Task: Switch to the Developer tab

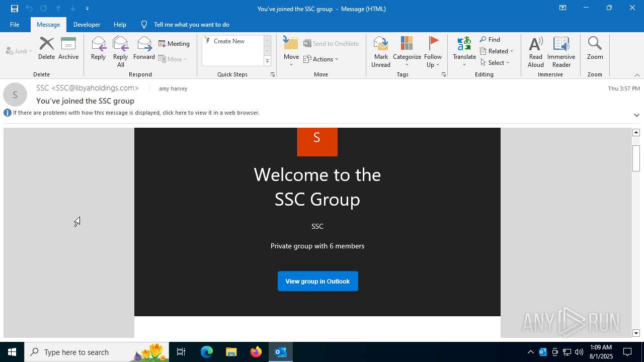Action: click(87, 25)
